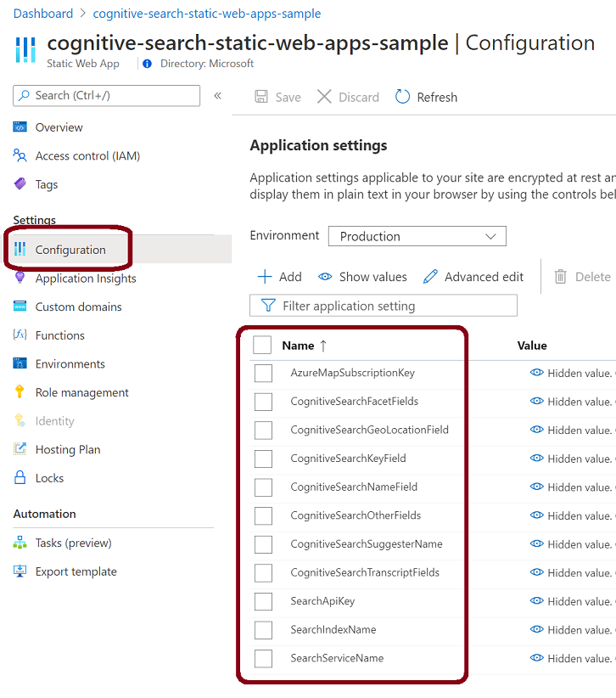The height and width of the screenshot is (698, 616).
Task: Click the Discard X icon
Action: point(324,97)
